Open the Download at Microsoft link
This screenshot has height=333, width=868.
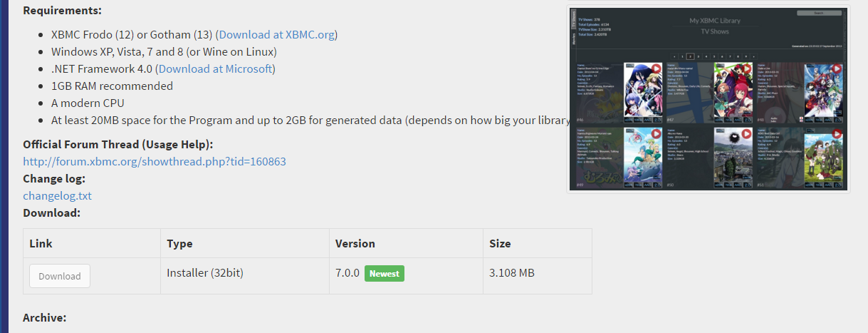coord(214,68)
